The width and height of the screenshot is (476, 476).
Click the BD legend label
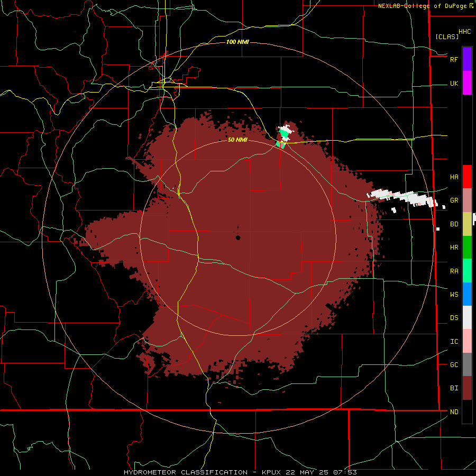point(454,224)
